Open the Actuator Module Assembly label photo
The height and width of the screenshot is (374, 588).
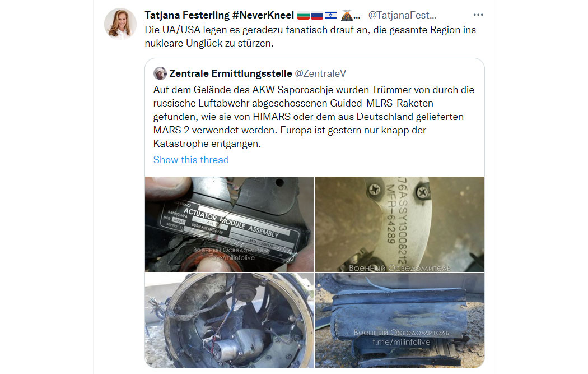(230, 224)
